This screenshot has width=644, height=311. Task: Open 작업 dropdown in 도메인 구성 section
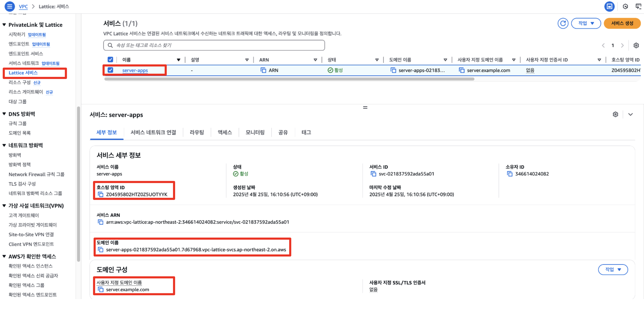pyautogui.click(x=613, y=270)
